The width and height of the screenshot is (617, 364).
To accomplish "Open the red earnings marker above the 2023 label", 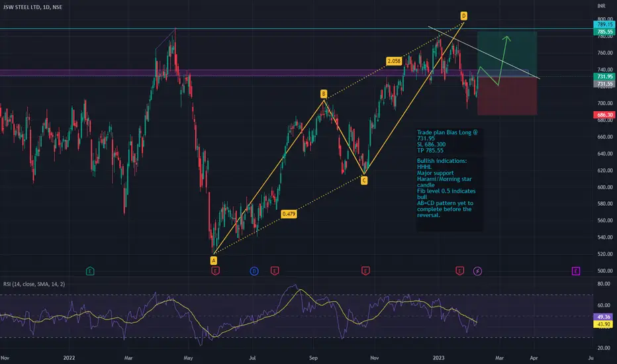I will tap(459, 271).
